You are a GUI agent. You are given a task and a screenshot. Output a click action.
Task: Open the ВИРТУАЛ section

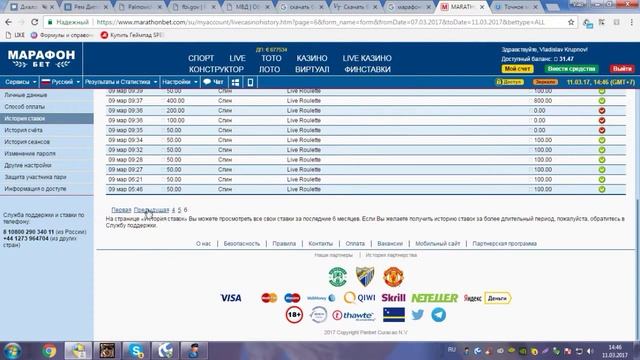pos(312,69)
